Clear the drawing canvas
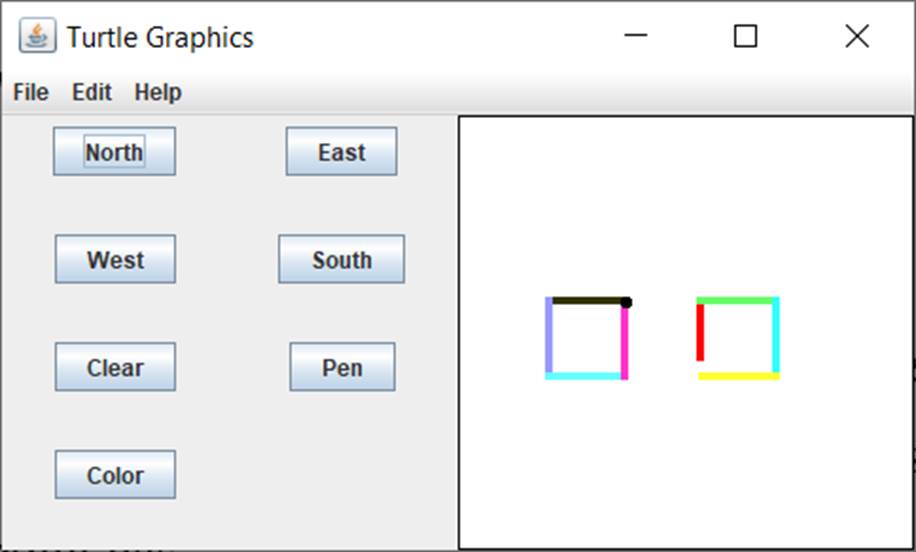916x552 pixels. [x=115, y=368]
